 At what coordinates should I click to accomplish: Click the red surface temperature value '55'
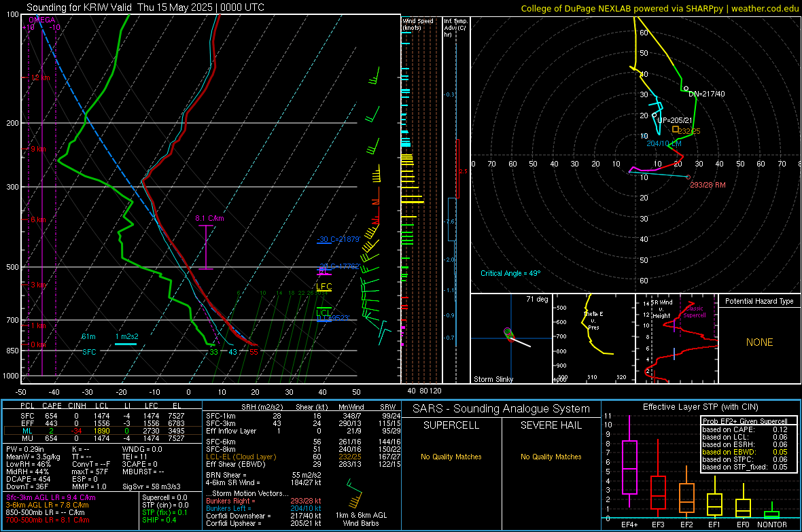click(x=254, y=352)
